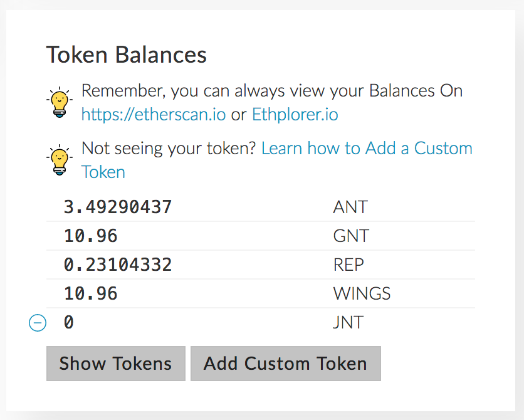524x420 pixels.
Task: Click the WINGS token symbol
Action: [x=362, y=293]
